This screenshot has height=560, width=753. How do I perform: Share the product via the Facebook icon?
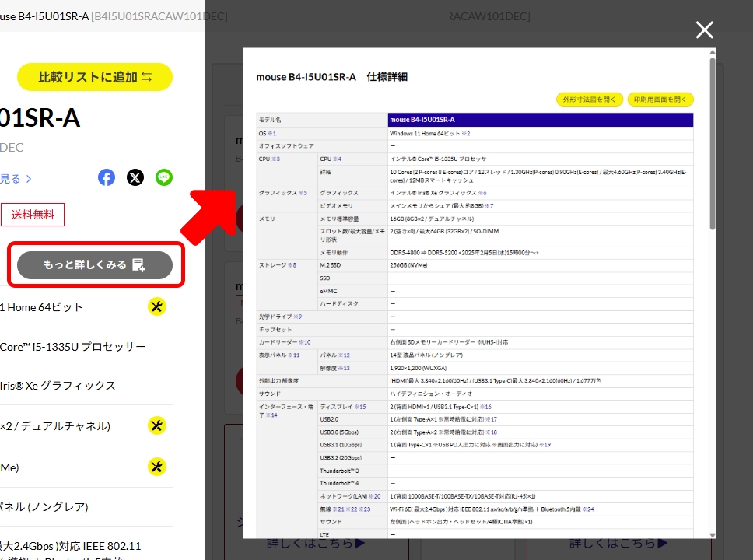[106, 177]
